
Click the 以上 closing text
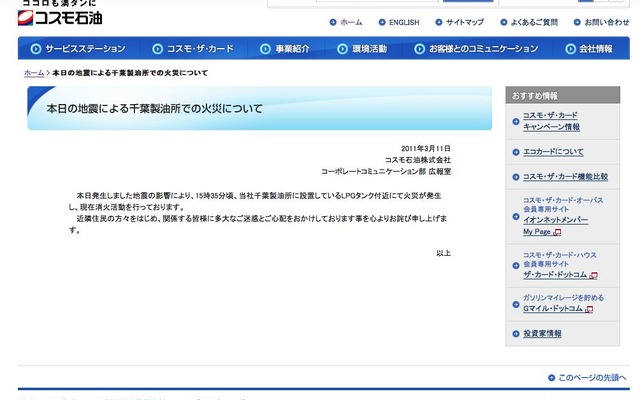(444, 253)
